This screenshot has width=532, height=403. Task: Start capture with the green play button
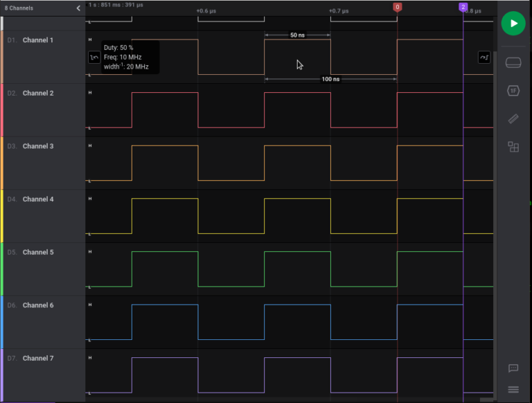pyautogui.click(x=513, y=23)
